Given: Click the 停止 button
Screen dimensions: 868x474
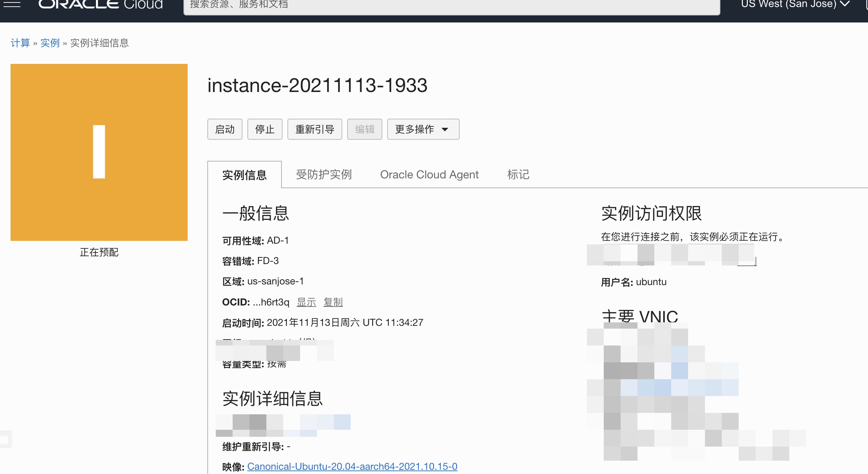Looking at the screenshot, I should pos(265,129).
